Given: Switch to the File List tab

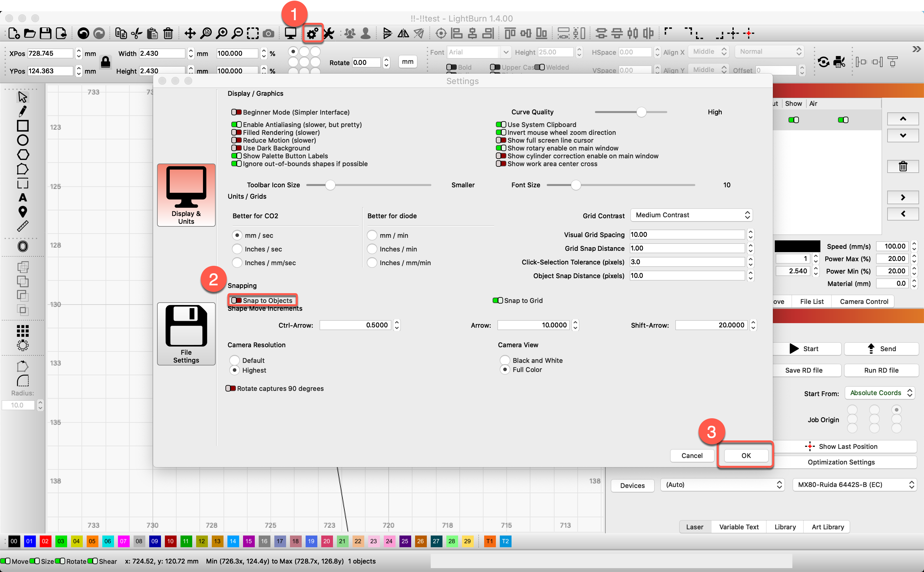Looking at the screenshot, I should tap(812, 302).
